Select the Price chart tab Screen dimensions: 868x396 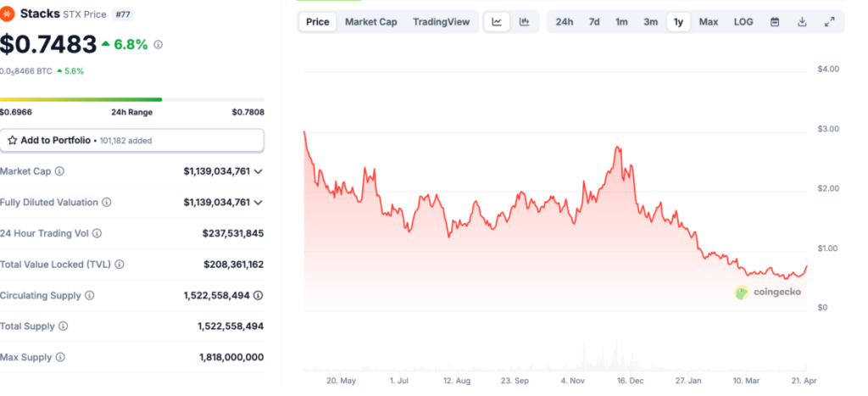coord(318,22)
